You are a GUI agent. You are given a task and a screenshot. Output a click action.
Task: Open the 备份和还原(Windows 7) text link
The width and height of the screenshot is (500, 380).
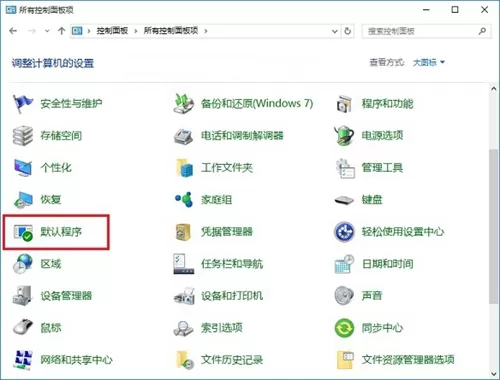click(x=257, y=104)
